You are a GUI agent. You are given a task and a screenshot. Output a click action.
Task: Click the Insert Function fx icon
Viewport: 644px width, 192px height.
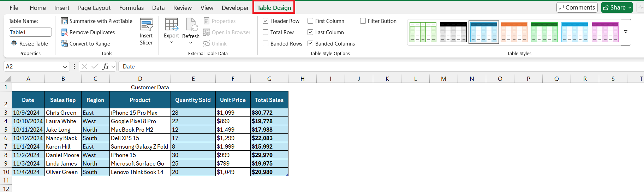(x=106, y=66)
